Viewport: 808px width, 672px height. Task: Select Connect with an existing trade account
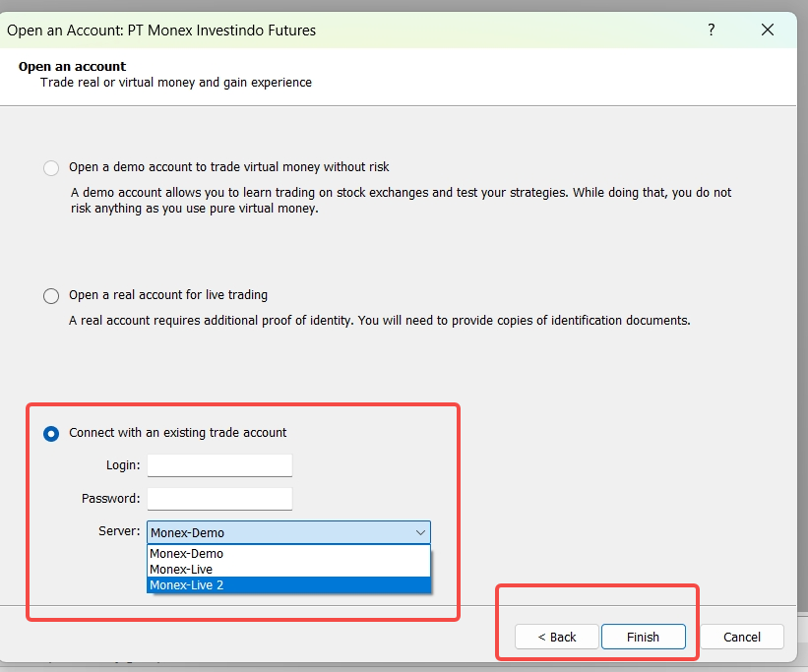point(51,433)
